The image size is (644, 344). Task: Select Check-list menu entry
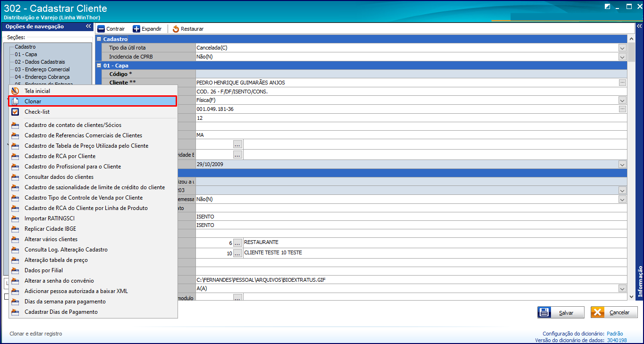tap(93, 112)
